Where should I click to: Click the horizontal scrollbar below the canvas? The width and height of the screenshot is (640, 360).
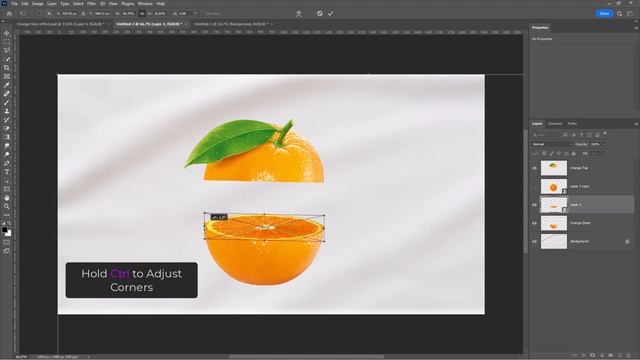[306, 356]
